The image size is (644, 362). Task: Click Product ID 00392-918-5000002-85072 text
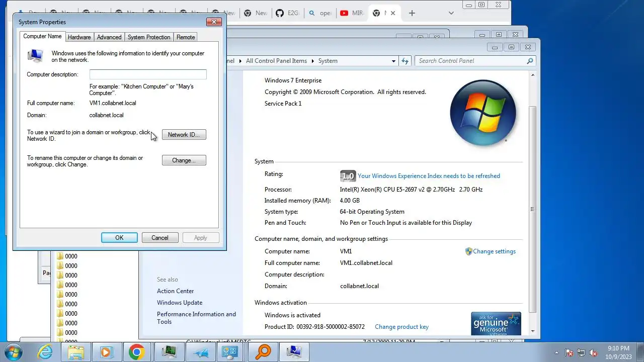314,327
